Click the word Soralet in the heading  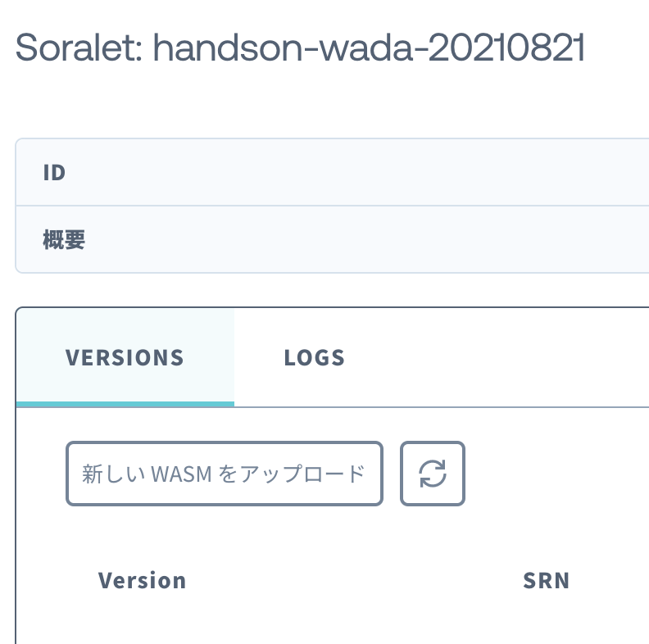click(x=79, y=48)
